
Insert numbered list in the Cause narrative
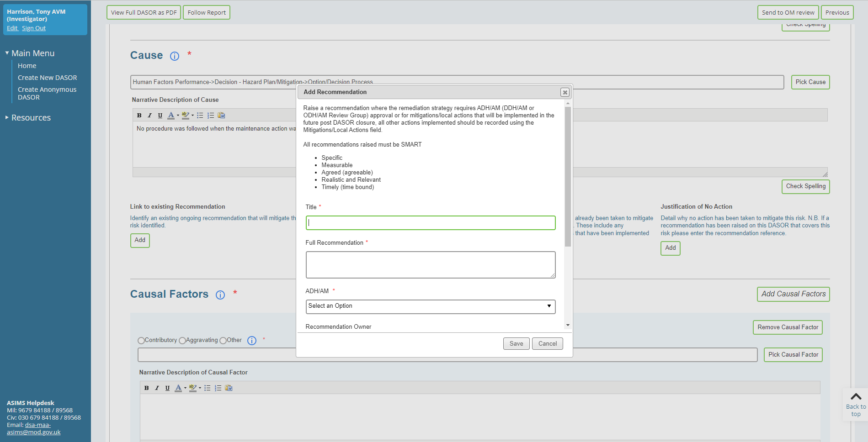tap(211, 116)
